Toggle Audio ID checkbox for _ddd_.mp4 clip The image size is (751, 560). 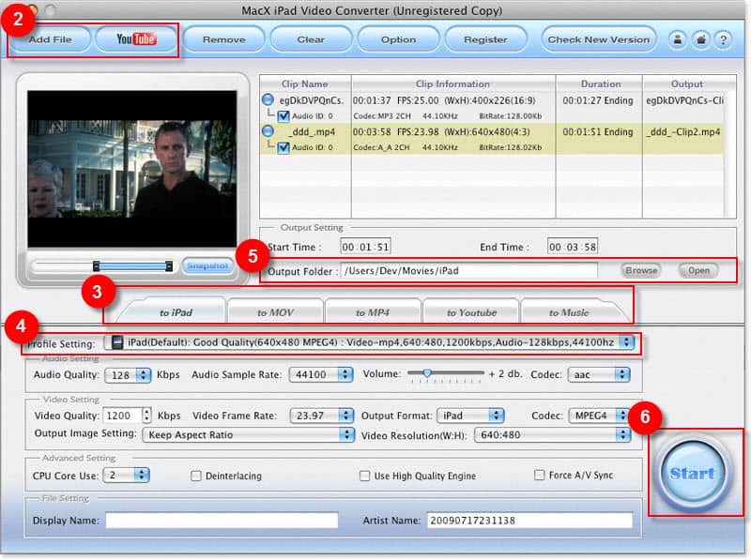[x=284, y=147]
